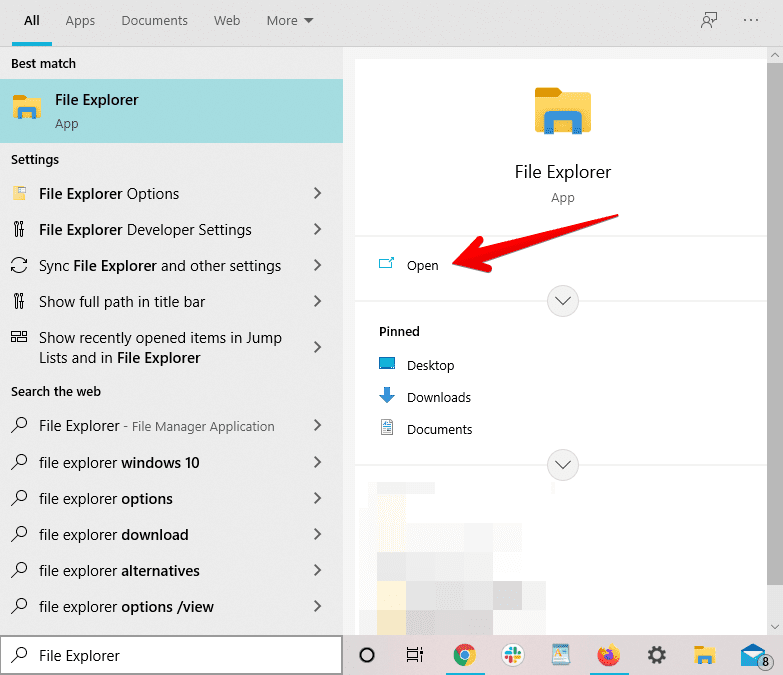Click the search icon next to file explorer download
Image resolution: width=783 pixels, height=675 pixels.
19,534
